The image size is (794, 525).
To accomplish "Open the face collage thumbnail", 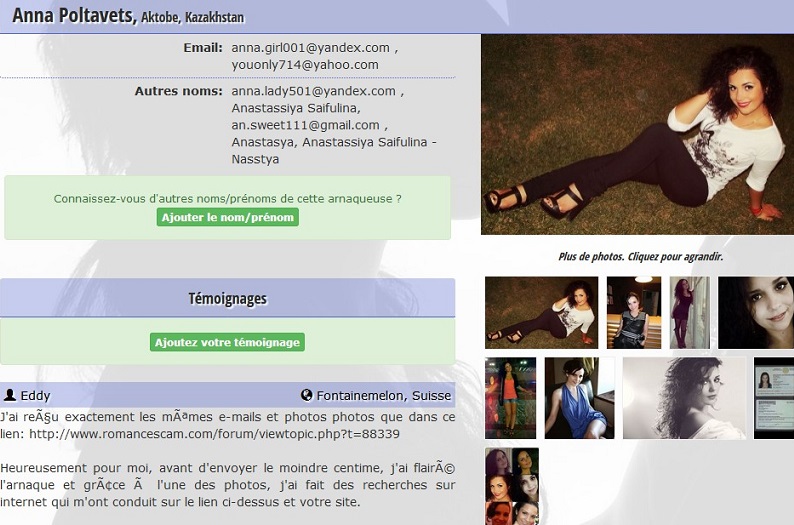I will click(512, 486).
